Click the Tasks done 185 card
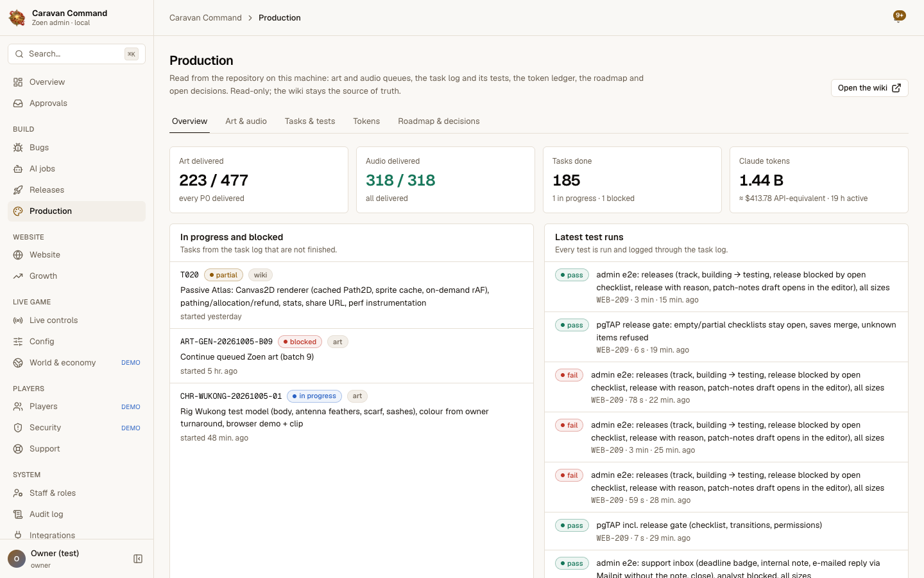The image size is (924, 578). (x=632, y=180)
